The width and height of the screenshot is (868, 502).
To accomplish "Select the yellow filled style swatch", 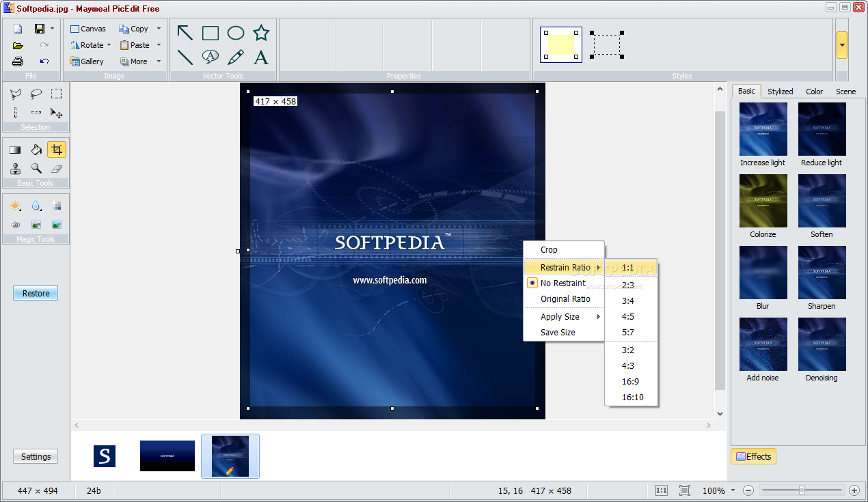I will (561, 45).
